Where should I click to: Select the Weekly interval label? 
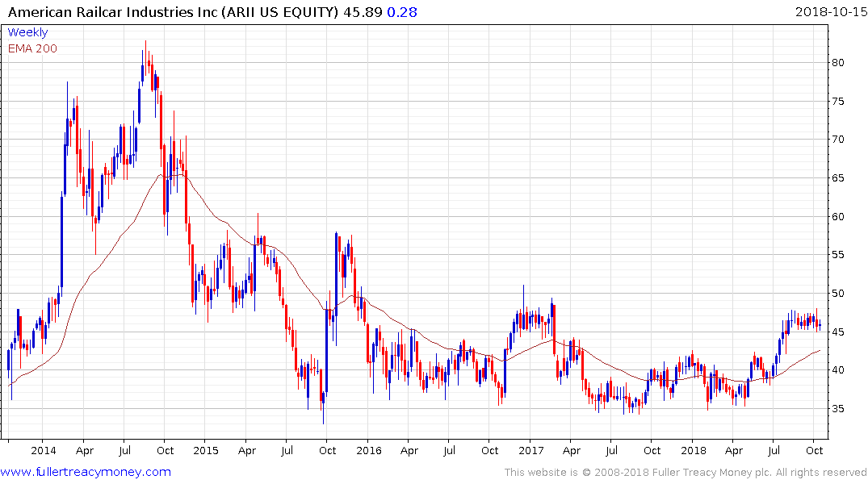pyautogui.click(x=27, y=32)
